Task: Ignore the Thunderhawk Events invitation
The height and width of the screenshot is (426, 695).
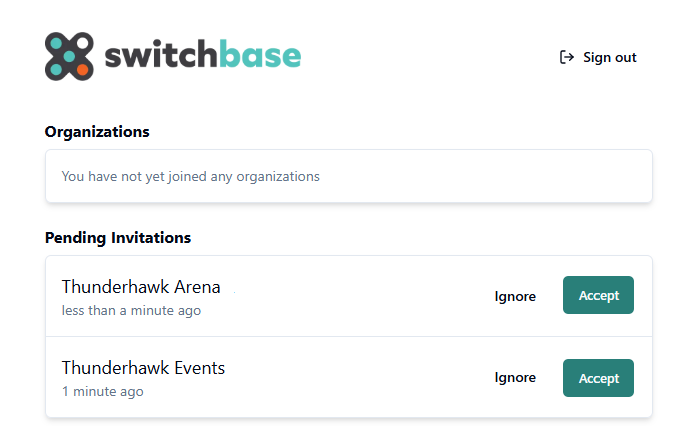Action: pyautogui.click(x=515, y=378)
